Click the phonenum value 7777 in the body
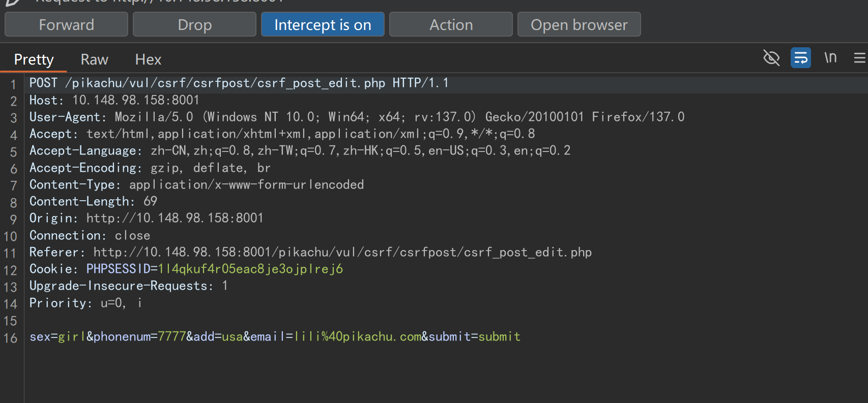This screenshot has width=868, height=403. (x=171, y=336)
